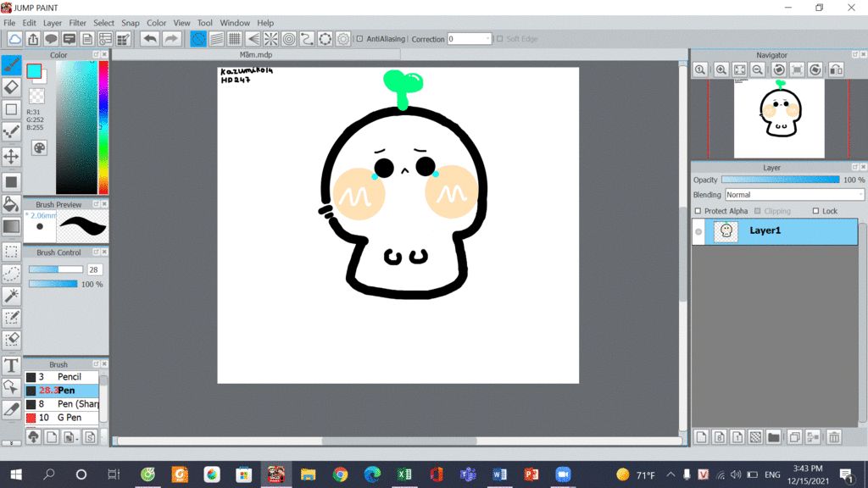Rotate canvas left in Navigator
The image size is (868, 488).
(779, 69)
